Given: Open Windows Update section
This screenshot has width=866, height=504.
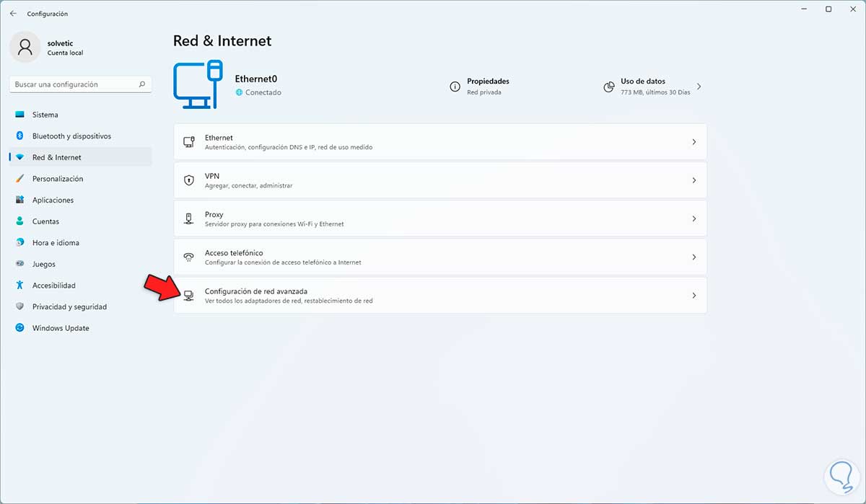Looking at the screenshot, I should 81,328.
